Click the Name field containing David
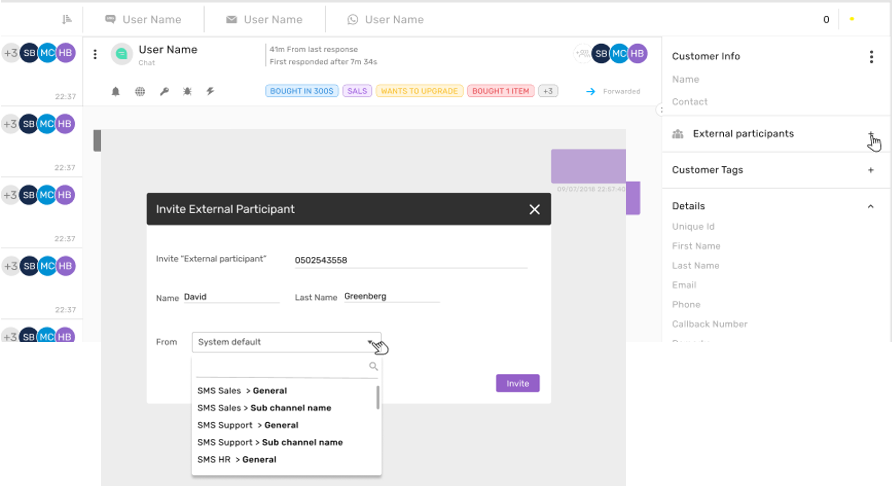892x491 pixels. [x=232, y=297]
